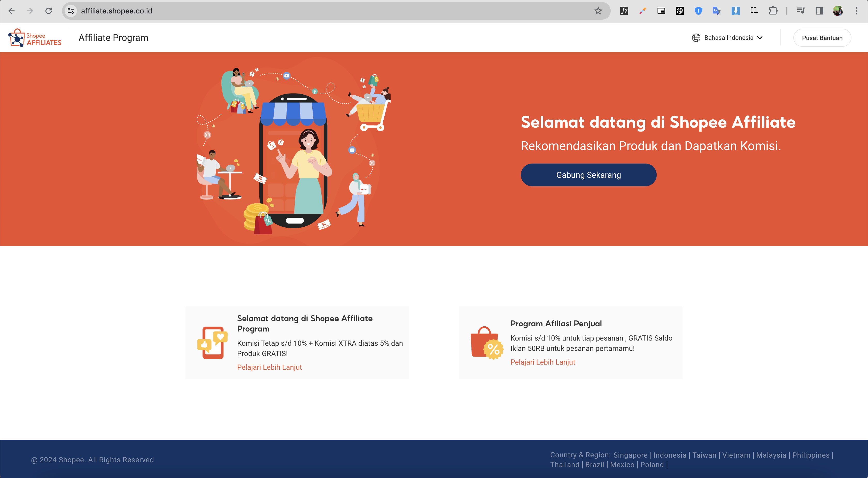Viewport: 868px width, 478px height.
Task: Open ChatGPT extension icon
Action: [680, 11]
